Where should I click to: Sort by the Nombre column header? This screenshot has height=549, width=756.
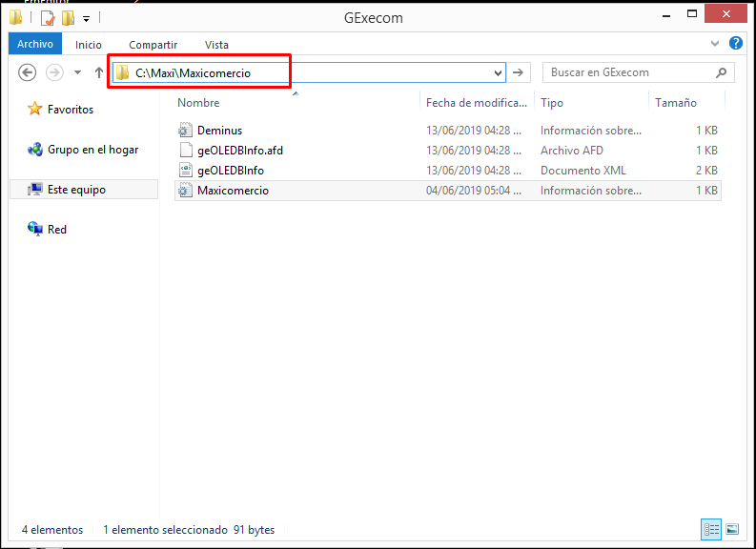coord(198,103)
